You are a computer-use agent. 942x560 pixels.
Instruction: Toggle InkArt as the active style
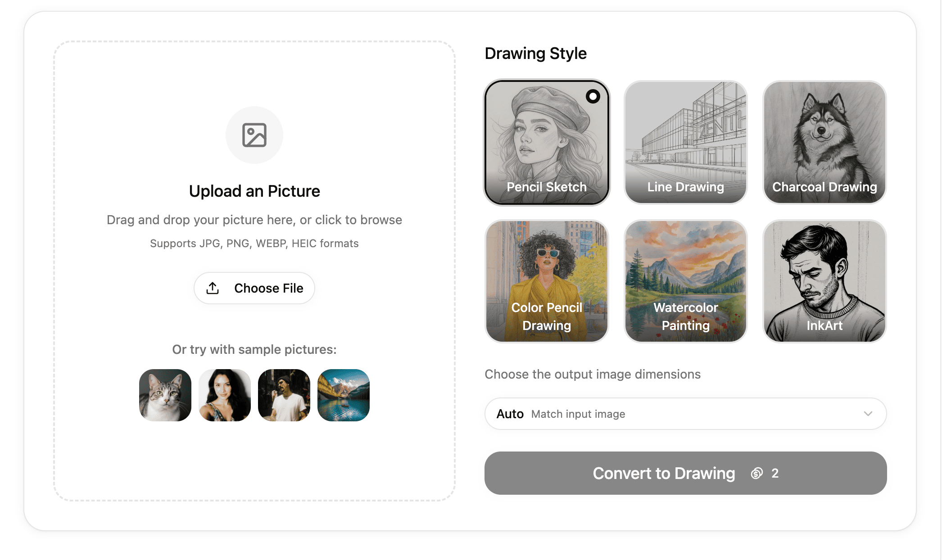[824, 282]
